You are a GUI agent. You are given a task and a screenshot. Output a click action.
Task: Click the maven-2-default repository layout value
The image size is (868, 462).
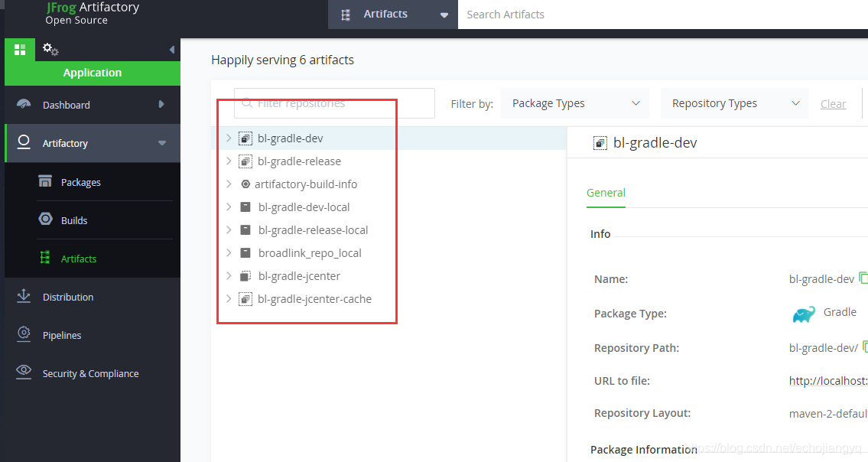pyautogui.click(x=828, y=413)
